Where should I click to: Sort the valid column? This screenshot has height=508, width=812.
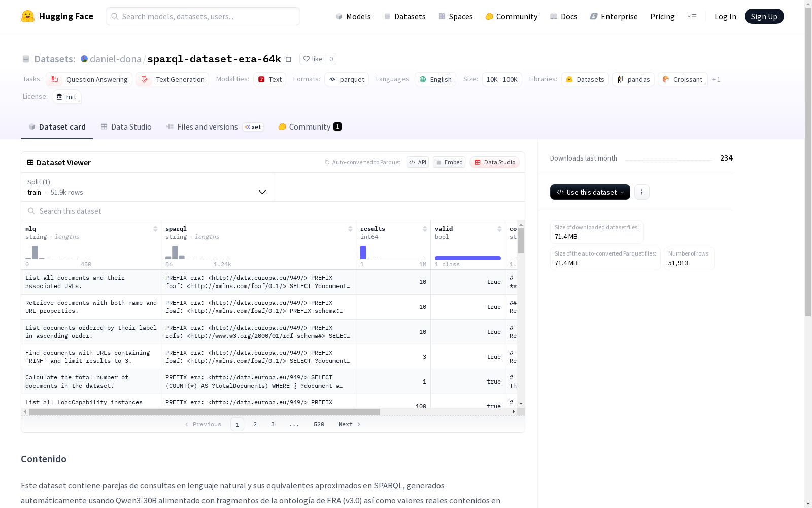[x=499, y=229]
